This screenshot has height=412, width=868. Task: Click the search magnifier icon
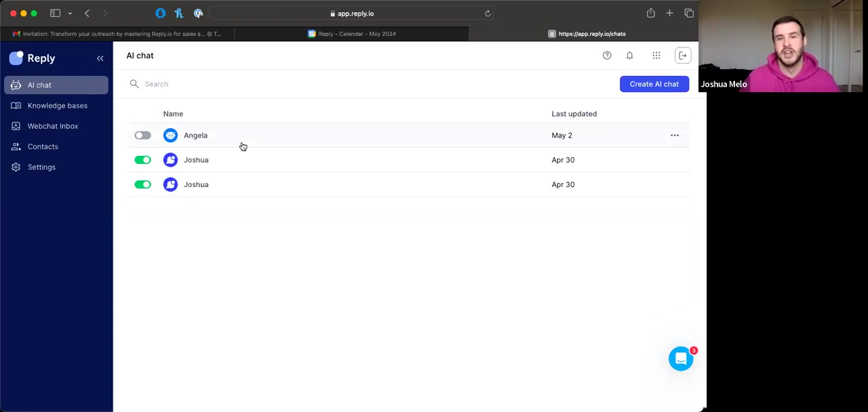pos(134,84)
